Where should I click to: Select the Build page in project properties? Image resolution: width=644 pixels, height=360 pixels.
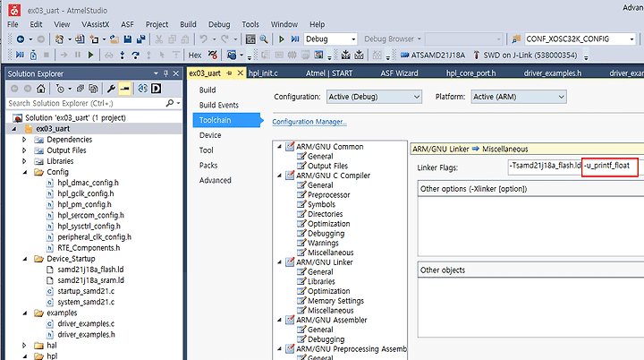[x=208, y=90]
